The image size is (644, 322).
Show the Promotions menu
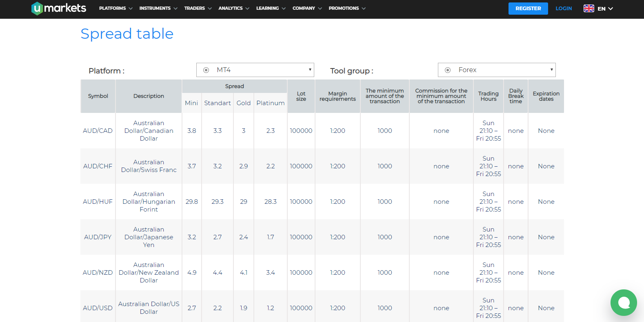347,8
